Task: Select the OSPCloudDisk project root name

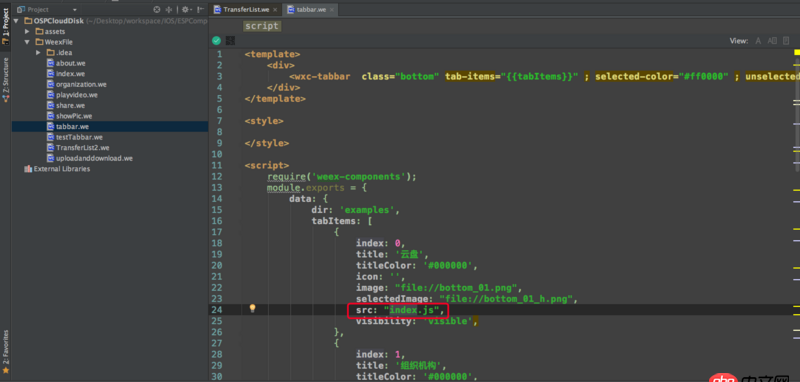Action: coord(59,21)
